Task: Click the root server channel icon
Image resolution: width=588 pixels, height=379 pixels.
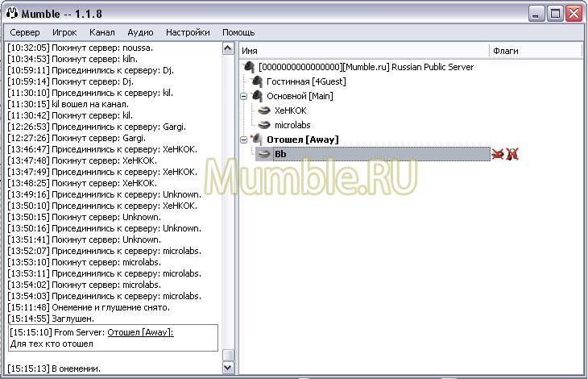Action: (x=249, y=67)
